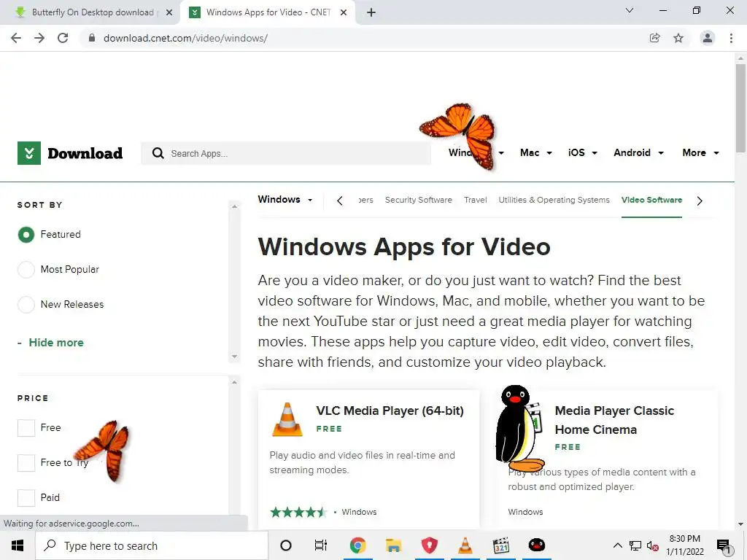This screenshot has height=560, width=747.
Task: Click the muted volume tray icon
Action: pos(652,546)
